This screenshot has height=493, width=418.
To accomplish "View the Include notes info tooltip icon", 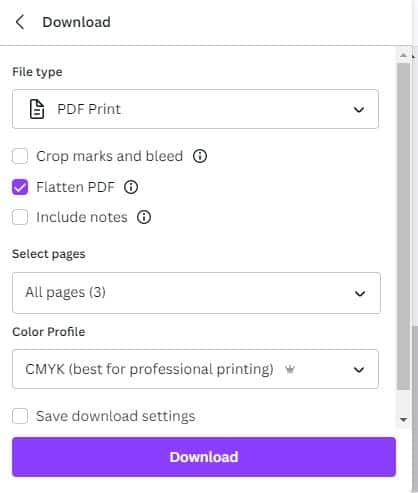I will pyautogui.click(x=144, y=217).
